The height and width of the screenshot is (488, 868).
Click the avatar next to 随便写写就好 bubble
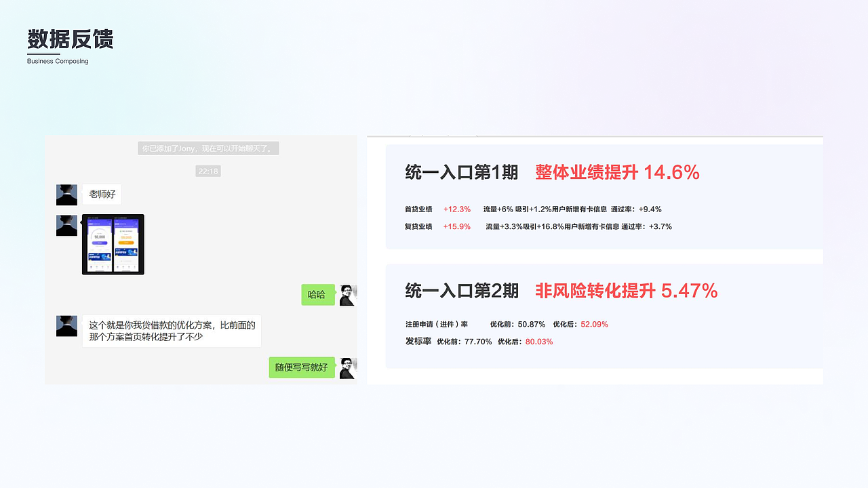coord(347,367)
